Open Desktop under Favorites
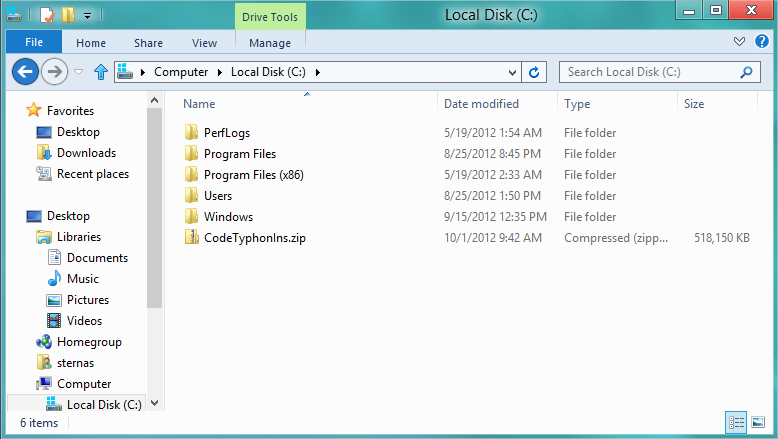The width and height of the screenshot is (778, 439). [x=78, y=132]
